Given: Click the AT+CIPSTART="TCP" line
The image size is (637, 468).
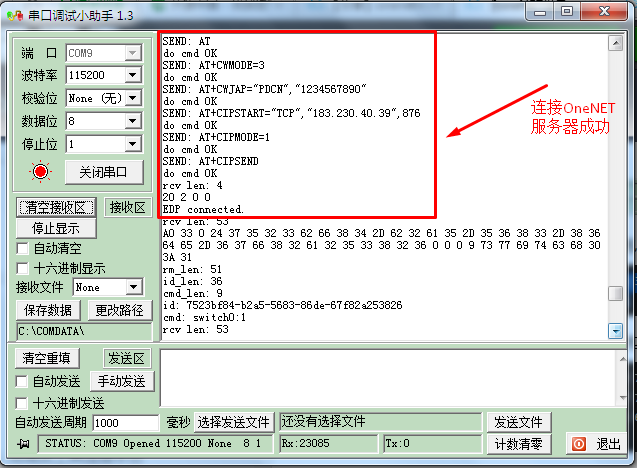Looking at the screenshot, I should [x=292, y=113].
